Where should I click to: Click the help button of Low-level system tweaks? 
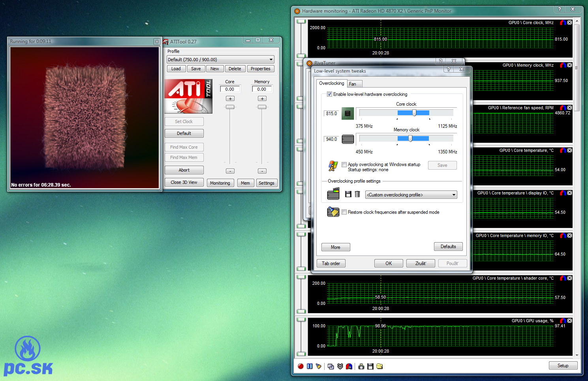[448, 69]
